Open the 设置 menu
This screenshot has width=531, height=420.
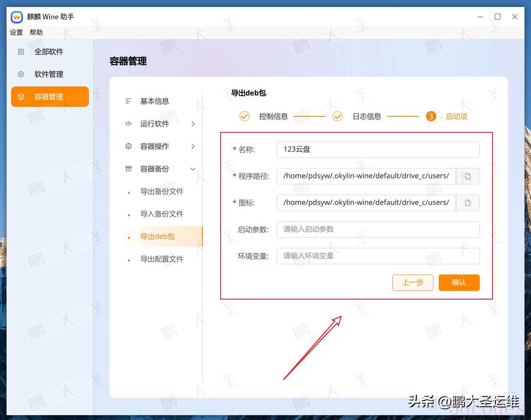pos(16,32)
